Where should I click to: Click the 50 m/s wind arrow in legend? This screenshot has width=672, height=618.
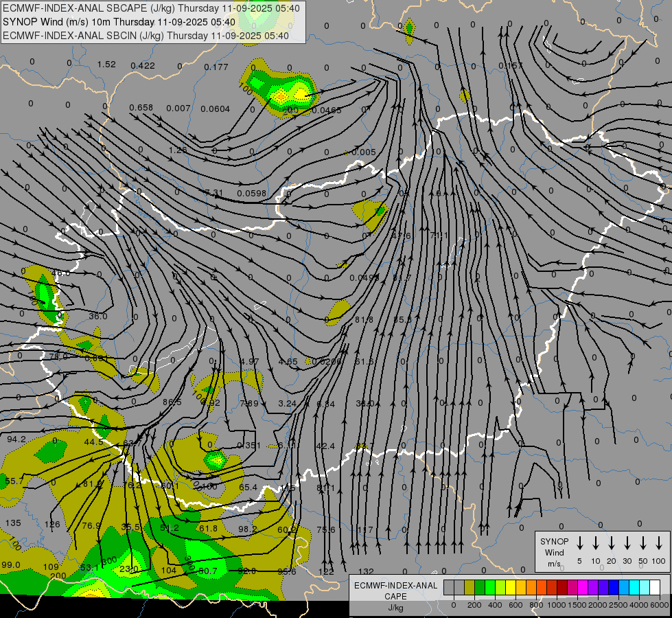(643, 543)
